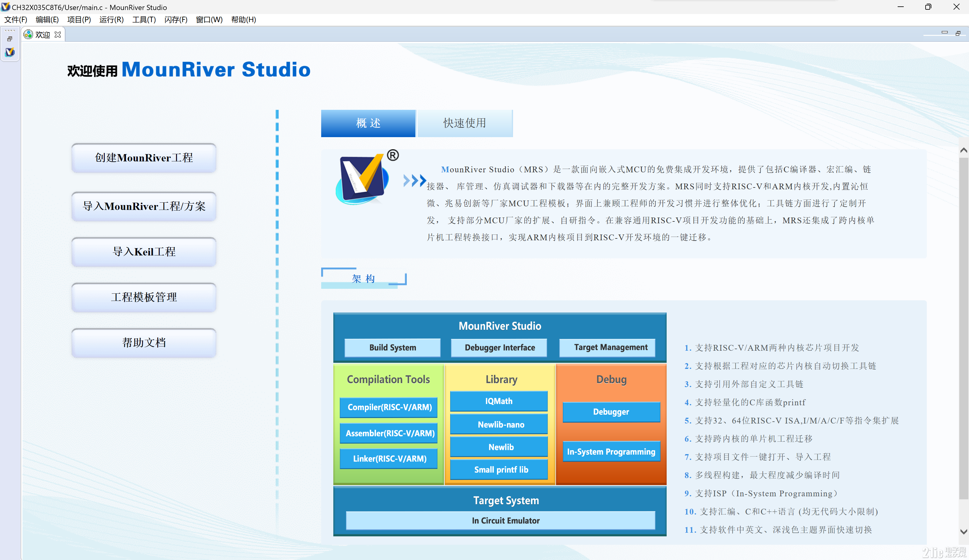969x560 pixels.
Task: Click Linker(RISC-V/ARM) box
Action: 389,459
